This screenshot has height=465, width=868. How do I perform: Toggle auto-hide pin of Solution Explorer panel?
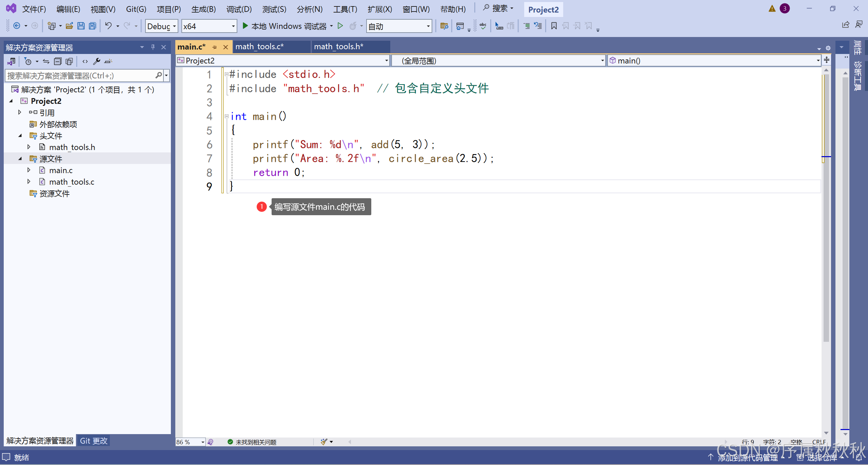coord(153,47)
